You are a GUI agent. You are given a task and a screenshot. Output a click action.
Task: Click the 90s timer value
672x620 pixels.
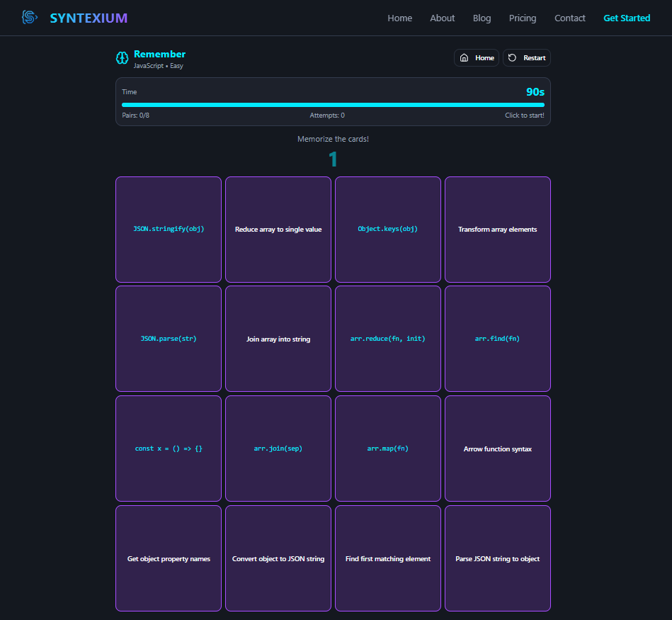click(535, 91)
